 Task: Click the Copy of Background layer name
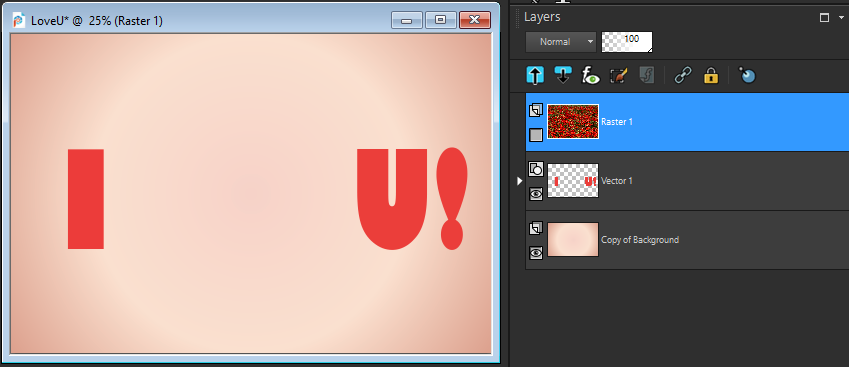pyautogui.click(x=640, y=240)
